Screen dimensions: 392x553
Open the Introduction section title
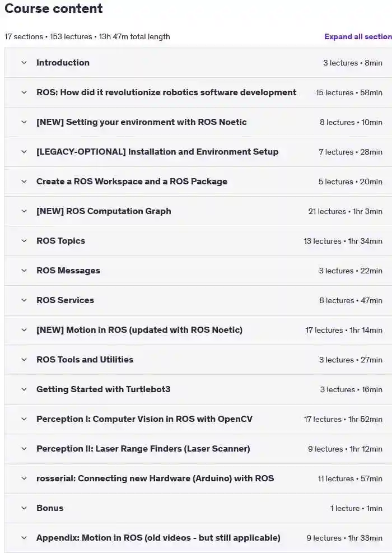(x=63, y=63)
